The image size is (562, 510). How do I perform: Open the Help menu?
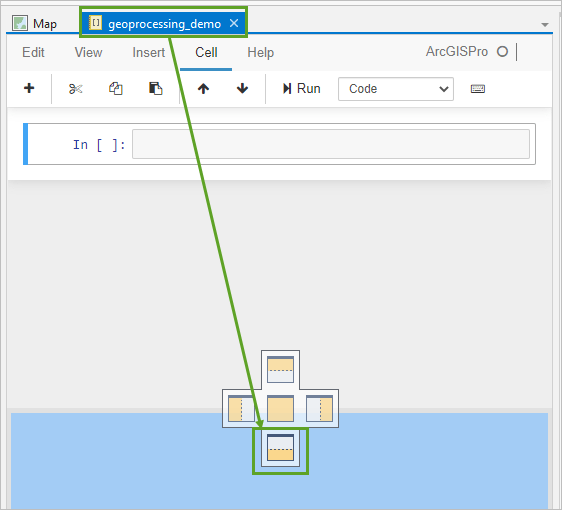(261, 53)
